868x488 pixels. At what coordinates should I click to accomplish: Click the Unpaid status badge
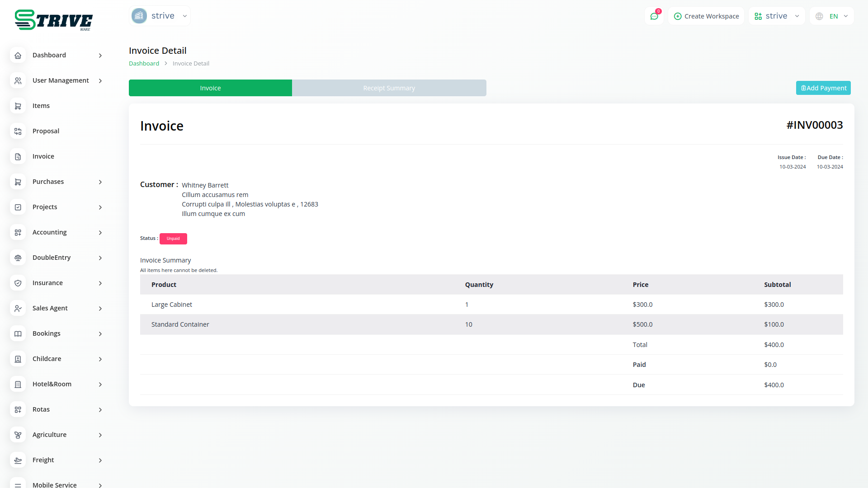(x=173, y=239)
